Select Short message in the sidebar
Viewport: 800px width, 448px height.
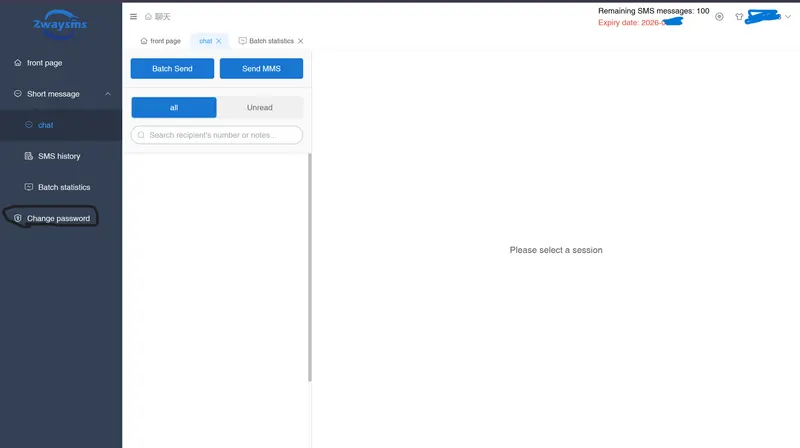click(61, 94)
